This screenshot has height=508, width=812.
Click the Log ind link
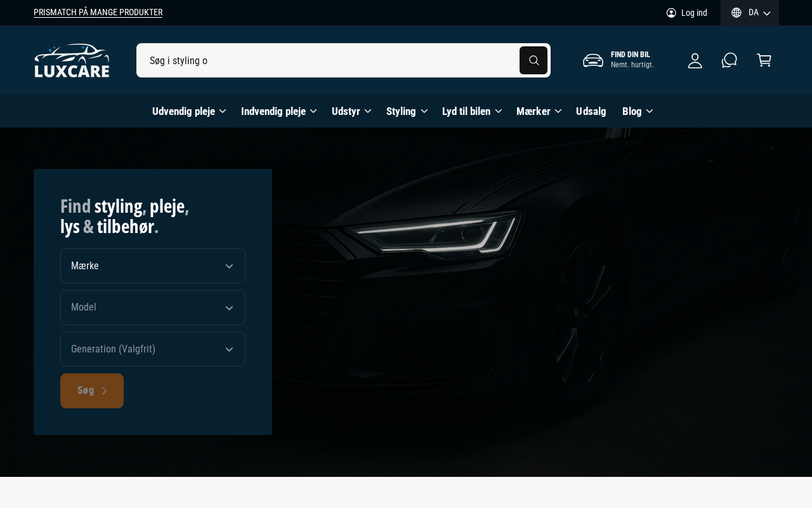(x=694, y=13)
